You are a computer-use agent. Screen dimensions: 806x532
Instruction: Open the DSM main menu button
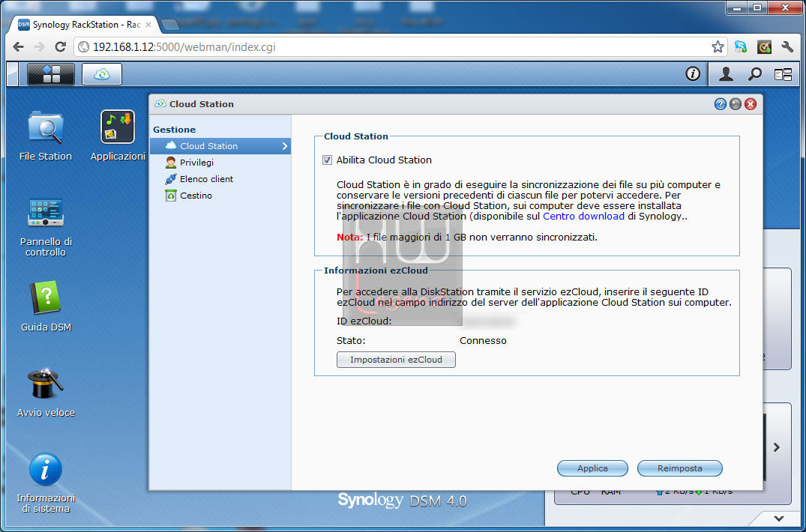(50, 74)
